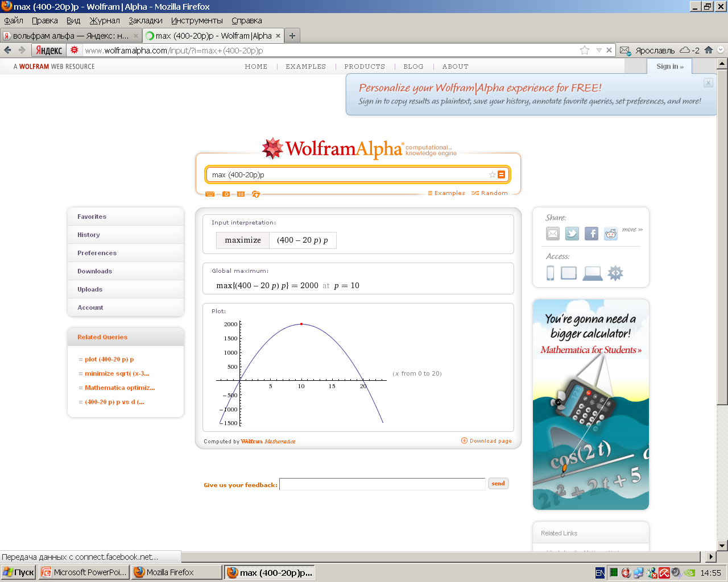Open the data input table icon

pos(241,194)
